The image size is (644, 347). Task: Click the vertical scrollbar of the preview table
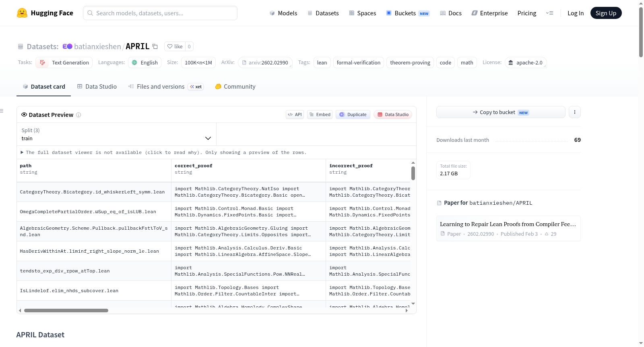(x=413, y=173)
